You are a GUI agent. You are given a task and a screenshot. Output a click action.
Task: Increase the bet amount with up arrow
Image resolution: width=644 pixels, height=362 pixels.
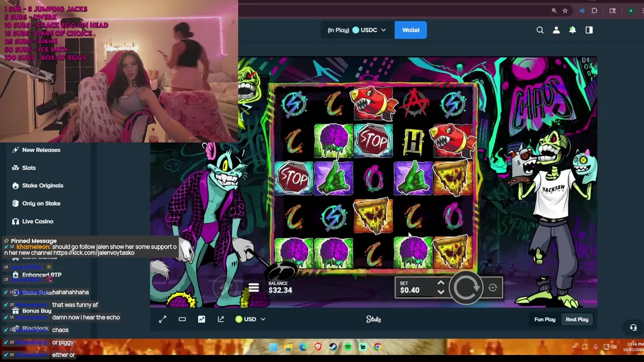[x=441, y=284]
